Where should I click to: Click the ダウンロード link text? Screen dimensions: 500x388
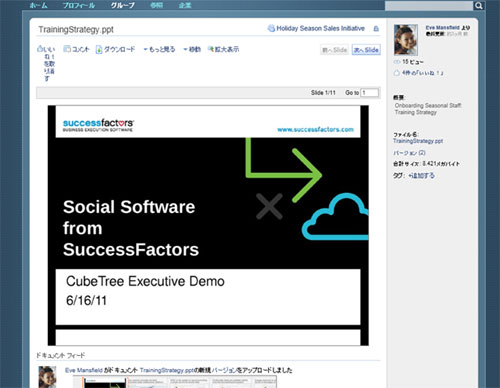[119, 49]
